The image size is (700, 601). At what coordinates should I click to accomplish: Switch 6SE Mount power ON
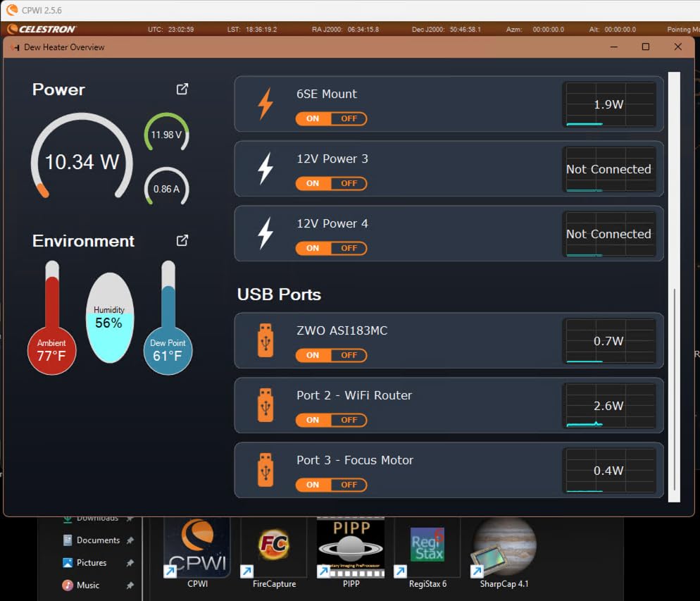pyautogui.click(x=313, y=118)
